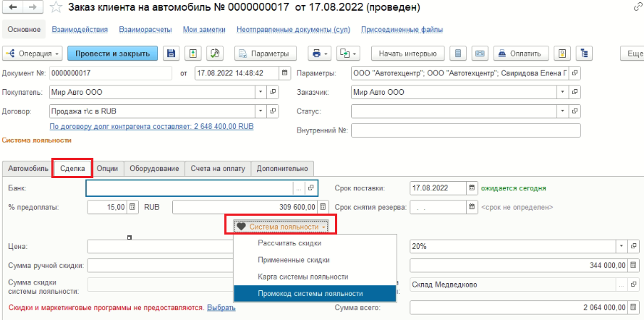Expand the Покупатель dropdown list
This screenshot has height=320, width=644.
pyautogui.click(x=260, y=93)
